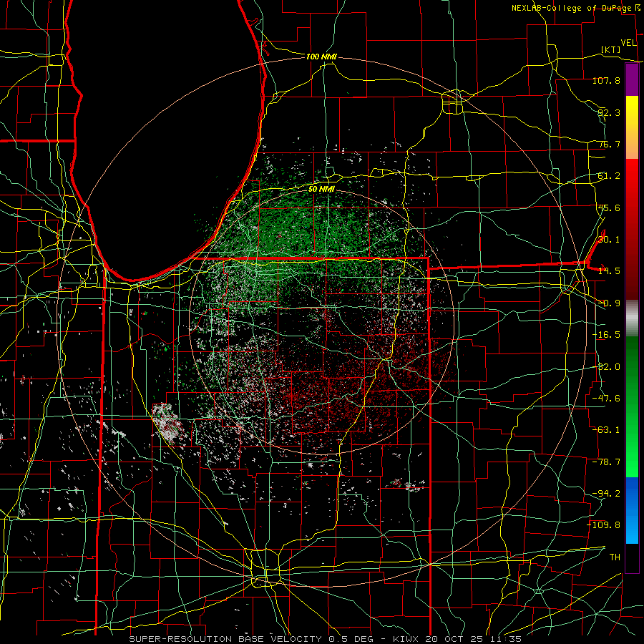Click the -78.7 velocity scale value
The height and width of the screenshot is (644, 644).
point(606,462)
